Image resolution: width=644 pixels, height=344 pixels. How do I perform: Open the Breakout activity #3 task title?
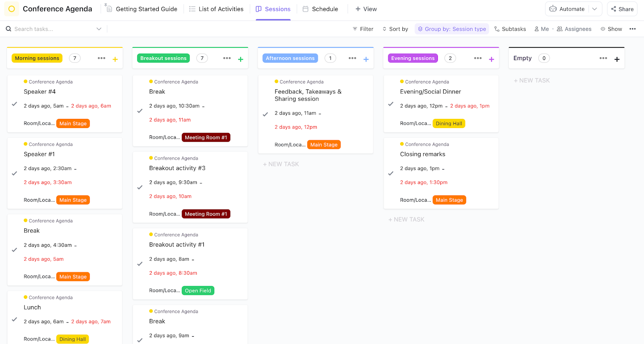177,168
